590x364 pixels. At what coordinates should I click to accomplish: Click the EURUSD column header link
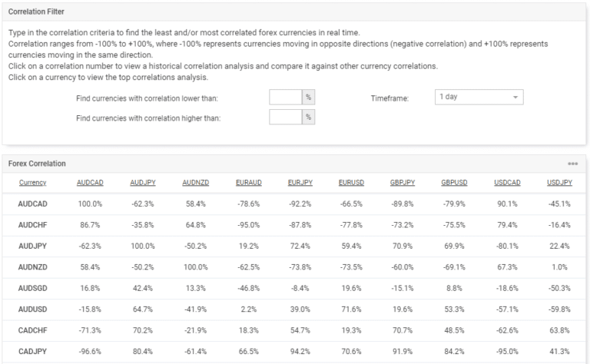[351, 183]
